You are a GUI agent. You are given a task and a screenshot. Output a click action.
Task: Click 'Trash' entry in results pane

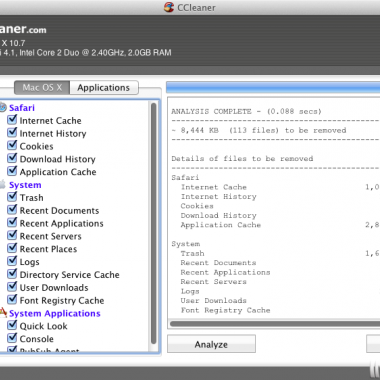[193, 253]
